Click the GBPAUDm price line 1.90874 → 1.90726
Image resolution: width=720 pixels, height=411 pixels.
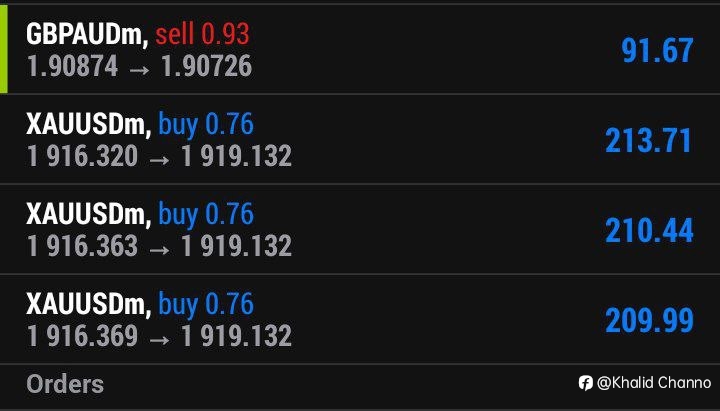[140, 66]
